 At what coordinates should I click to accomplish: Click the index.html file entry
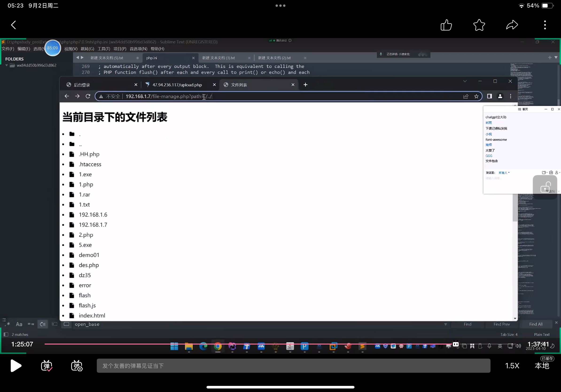point(92,315)
